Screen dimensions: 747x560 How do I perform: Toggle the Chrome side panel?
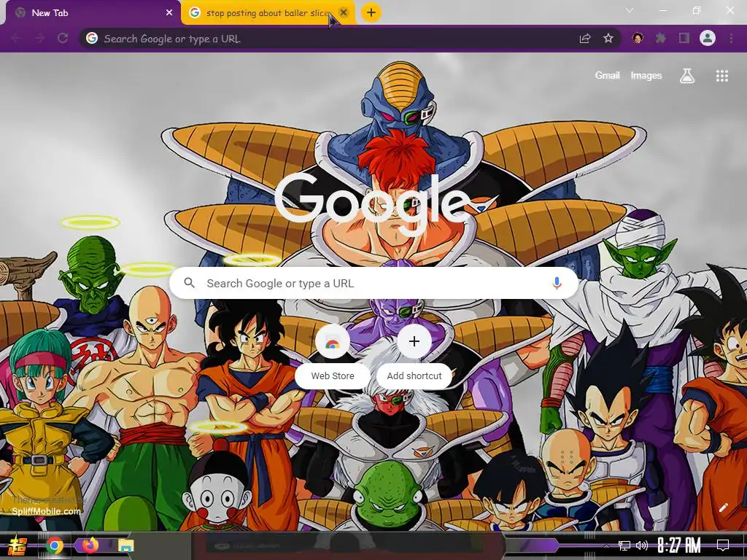coord(684,38)
